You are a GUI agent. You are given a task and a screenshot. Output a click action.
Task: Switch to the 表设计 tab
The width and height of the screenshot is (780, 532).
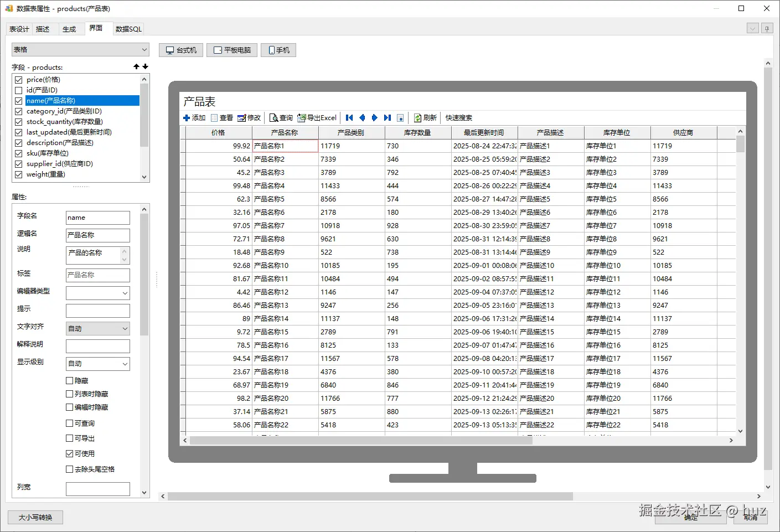point(19,29)
